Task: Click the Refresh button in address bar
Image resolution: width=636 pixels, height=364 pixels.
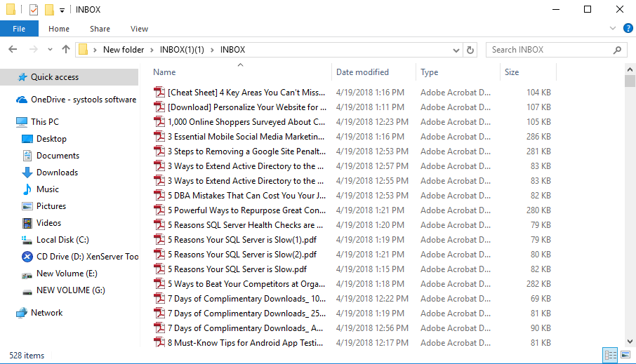Action: (x=470, y=50)
